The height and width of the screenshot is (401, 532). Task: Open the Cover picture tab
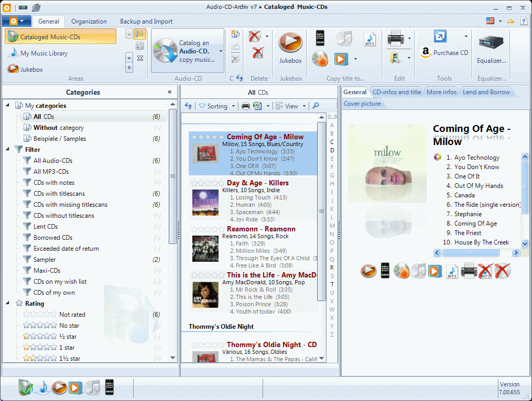coord(362,103)
